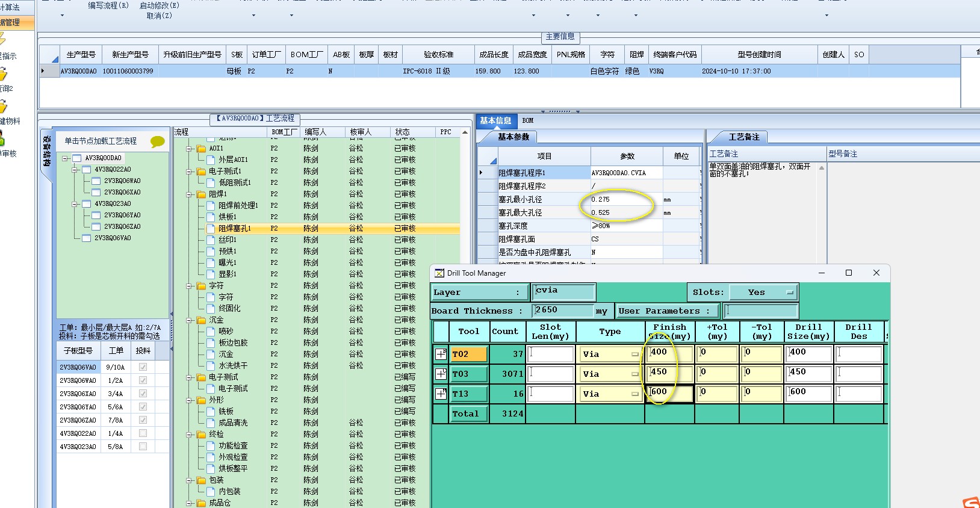980x508 pixels.
Task: Click the plus icon in T02 row
Action: (x=441, y=354)
